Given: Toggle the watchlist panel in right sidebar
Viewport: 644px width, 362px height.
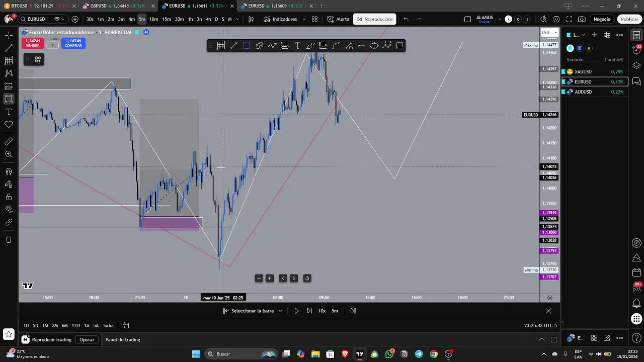Looking at the screenshot, I should pyautogui.click(x=636, y=35).
